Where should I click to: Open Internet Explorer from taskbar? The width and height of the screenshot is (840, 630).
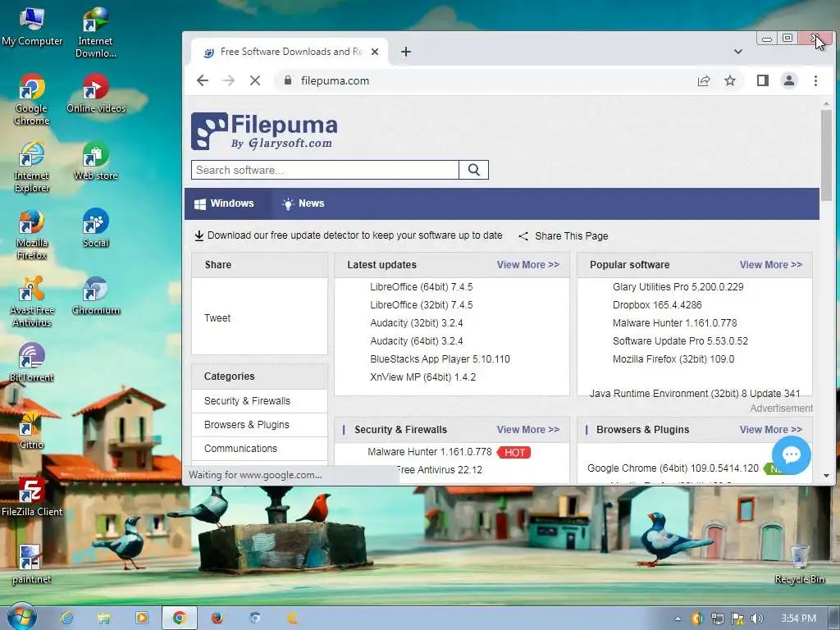click(67, 619)
